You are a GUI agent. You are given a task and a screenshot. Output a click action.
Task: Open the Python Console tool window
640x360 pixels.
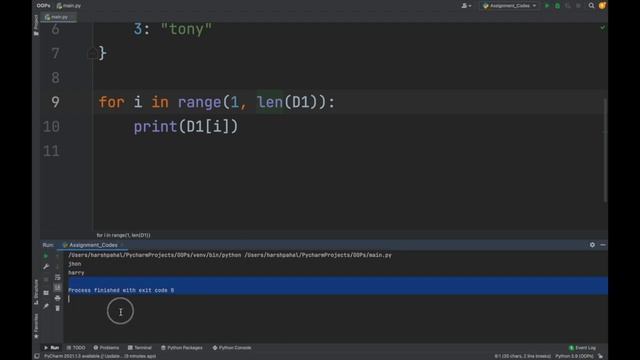pos(232,348)
